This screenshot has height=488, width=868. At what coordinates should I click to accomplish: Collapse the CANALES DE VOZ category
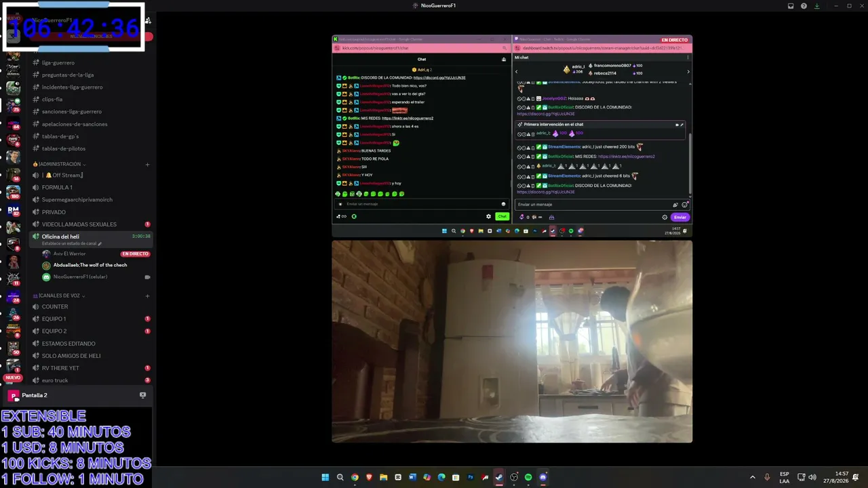[x=59, y=296]
